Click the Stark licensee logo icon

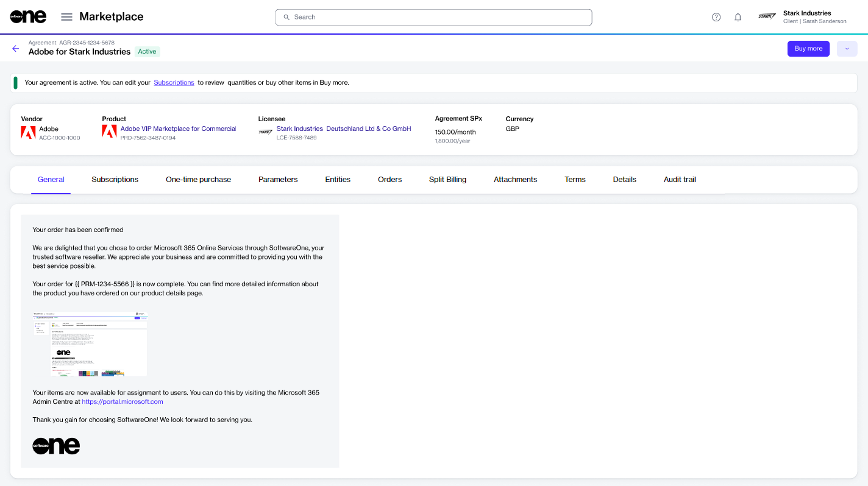[x=265, y=132]
